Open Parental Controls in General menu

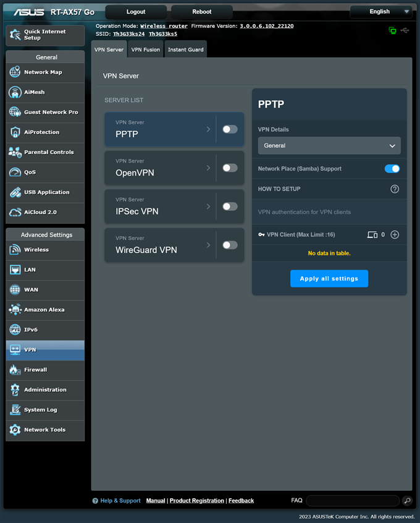[x=45, y=153]
